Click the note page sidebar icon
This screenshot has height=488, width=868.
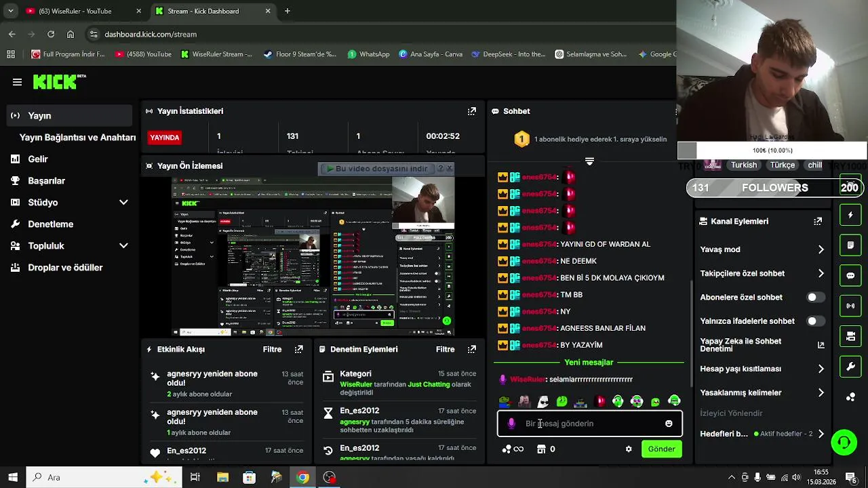(850, 245)
